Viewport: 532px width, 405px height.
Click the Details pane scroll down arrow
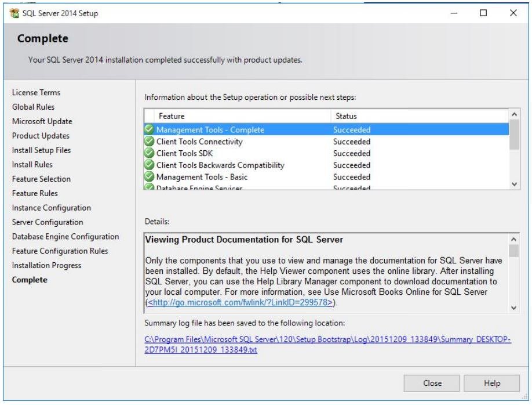[513, 308]
